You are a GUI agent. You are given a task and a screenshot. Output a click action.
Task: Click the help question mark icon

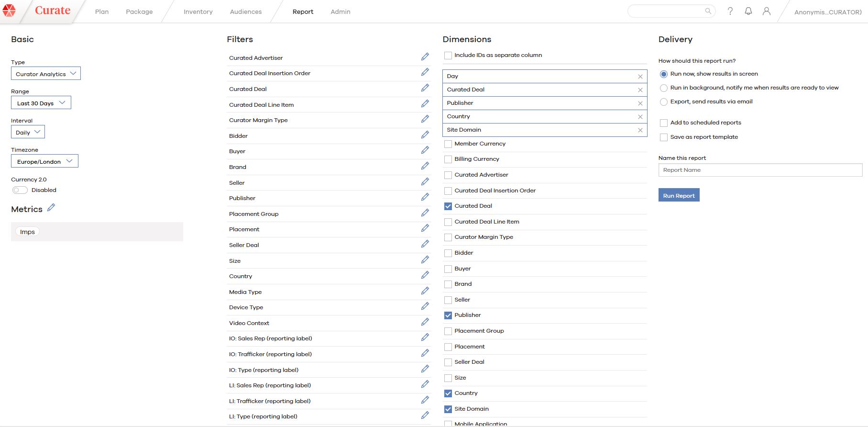tap(730, 11)
